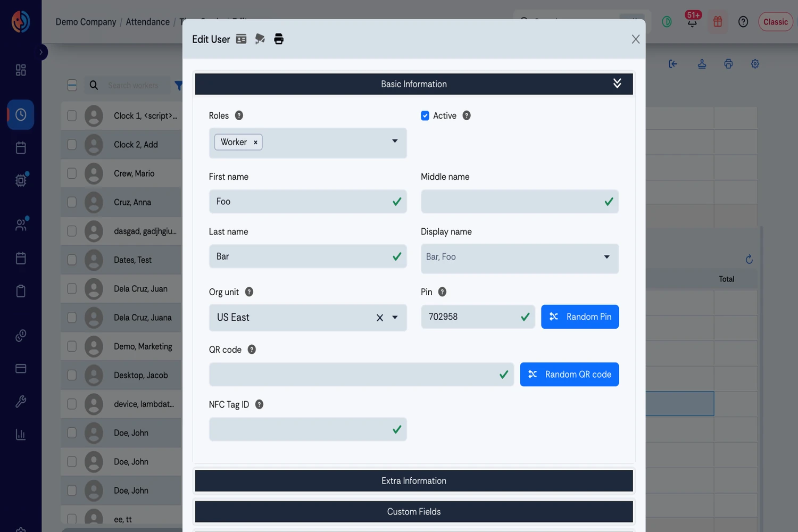The height and width of the screenshot is (532, 798).
Task: Show help for the Pin field
Action: tap(442, 292)
